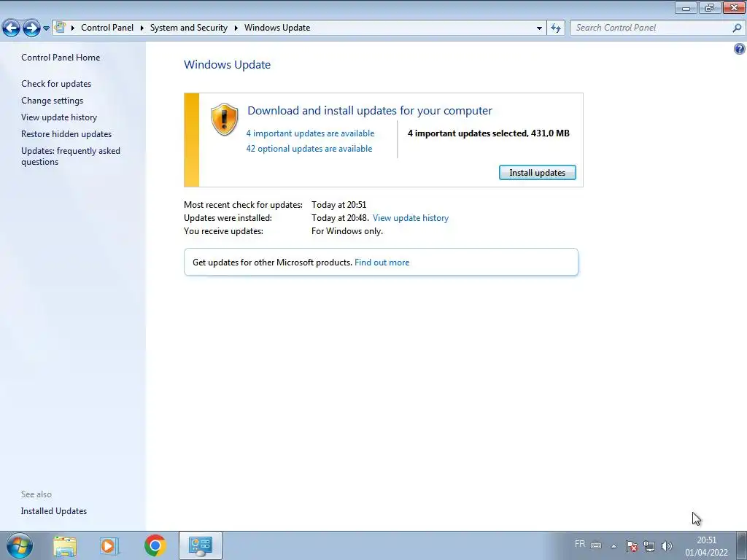Open the Windows Start menu

click(x=20, y=545)
